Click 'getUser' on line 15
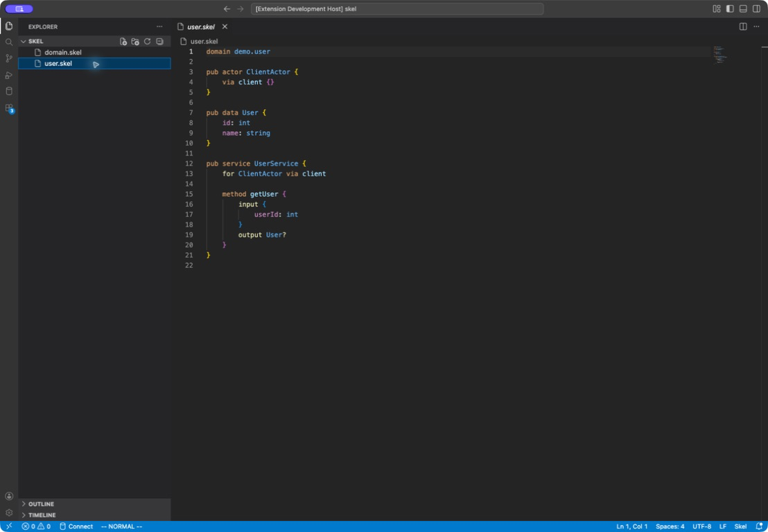This screenshot has height=532, width=768. (x=264, y=194)
